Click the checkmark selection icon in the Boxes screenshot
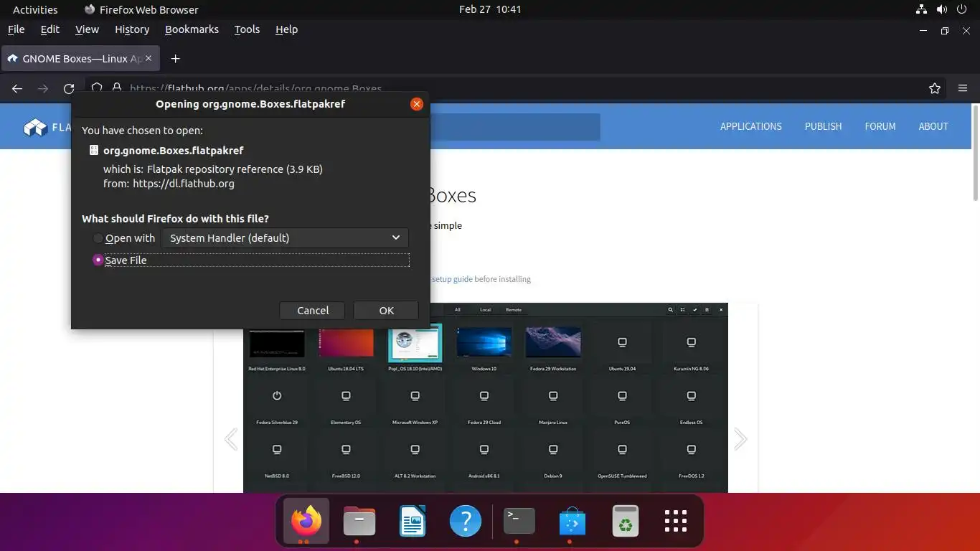This screenshot has width=980, height=551. coord(694,310)
